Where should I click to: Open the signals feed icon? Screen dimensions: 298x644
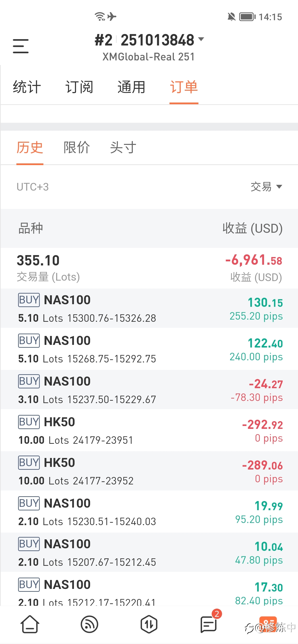89,624
